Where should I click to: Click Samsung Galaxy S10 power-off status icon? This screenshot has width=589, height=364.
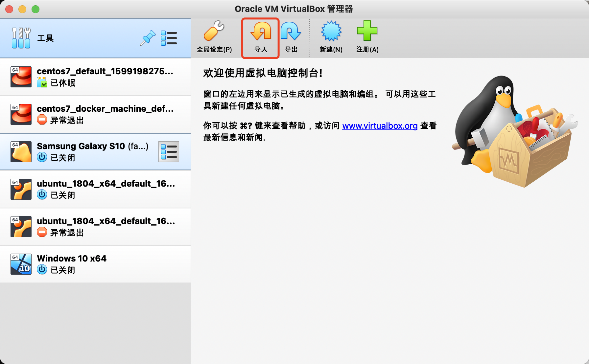point(42,157)
